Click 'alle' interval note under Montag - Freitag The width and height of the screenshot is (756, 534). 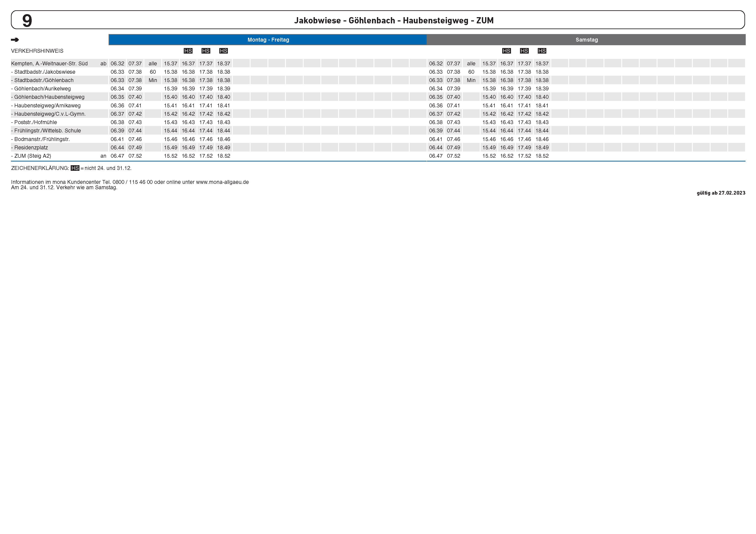pos(153,64)
